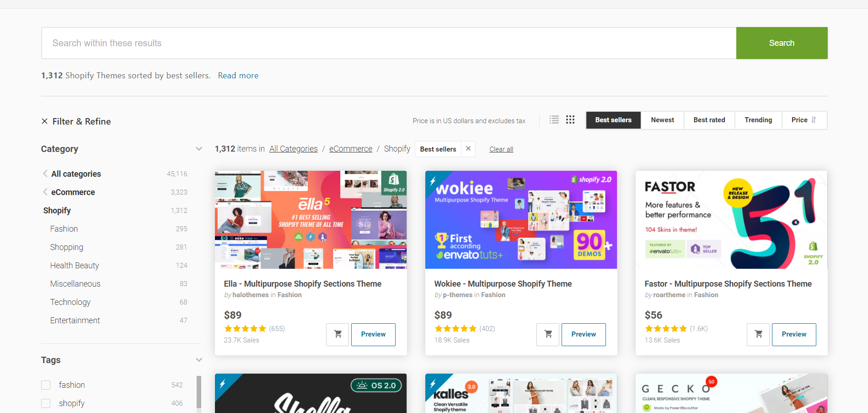Viewport: 868px width, 413px height.
Task: Collapse the Category section
Action: [x=199, y=149]
